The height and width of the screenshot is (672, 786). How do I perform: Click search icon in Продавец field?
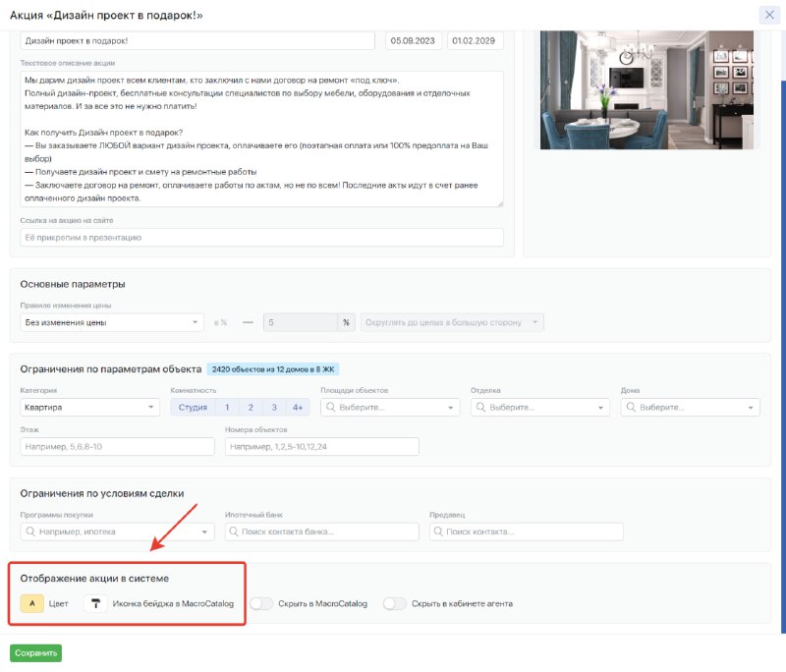coord(438,532)
